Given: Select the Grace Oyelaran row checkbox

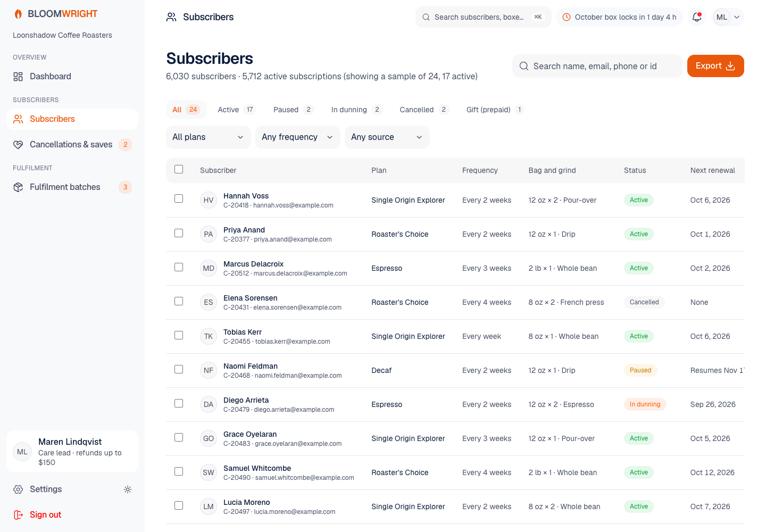Looking at the screenshot, I should click(179, 437).
